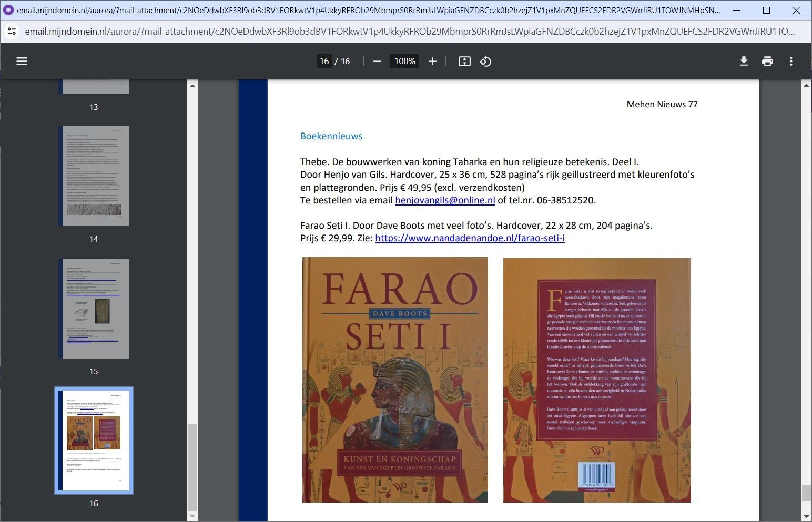Image resolution: width=812 pixels, height=522 pixels.
Task: Click the line 'Door Henjo van Gils. Hardcover'
Action: pyautogui.click(x=498, y=175)
